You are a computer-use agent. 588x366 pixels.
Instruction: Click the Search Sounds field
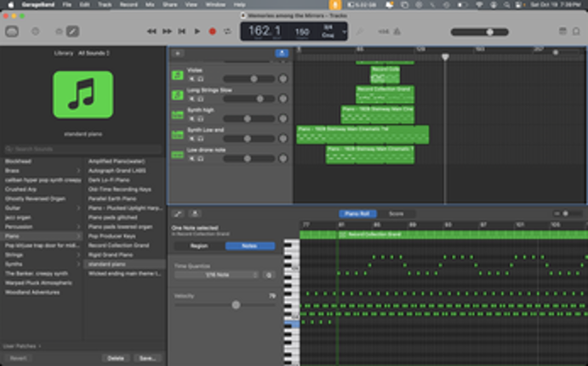[83, 149]
